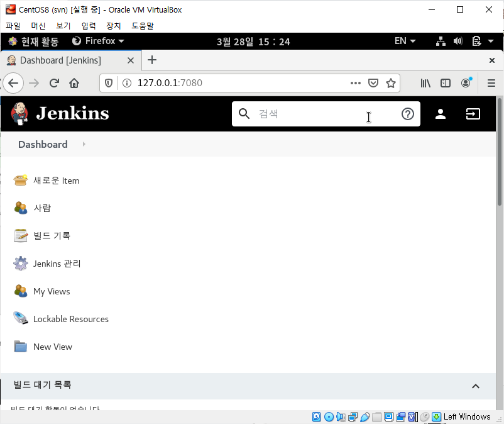Open Firefox library icon
504x424 pixels.
click(425, 83)
